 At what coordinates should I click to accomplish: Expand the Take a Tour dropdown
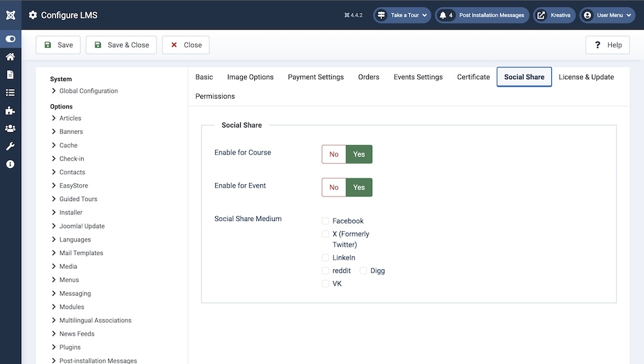tap(402, 15)
